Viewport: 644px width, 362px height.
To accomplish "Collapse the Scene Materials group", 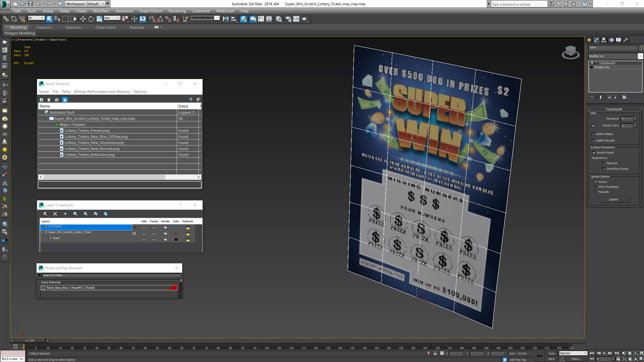I will [x=39, y=282].
